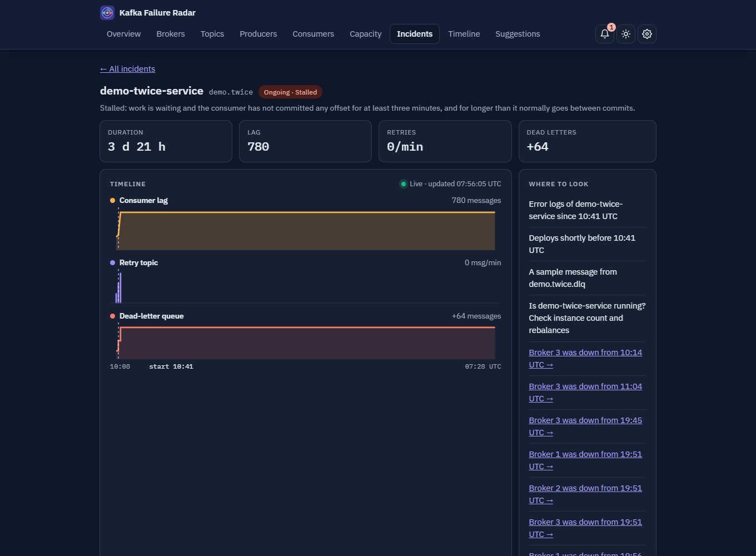Switch to the Timeline tab
This screenshot has width=756, height=556.
(464, 34)
